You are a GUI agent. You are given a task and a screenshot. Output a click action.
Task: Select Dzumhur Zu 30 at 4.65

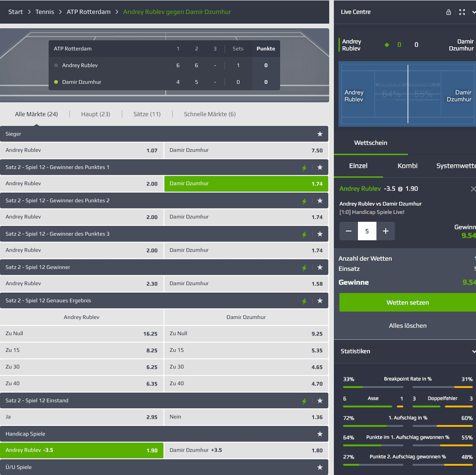tap(246, 367)
